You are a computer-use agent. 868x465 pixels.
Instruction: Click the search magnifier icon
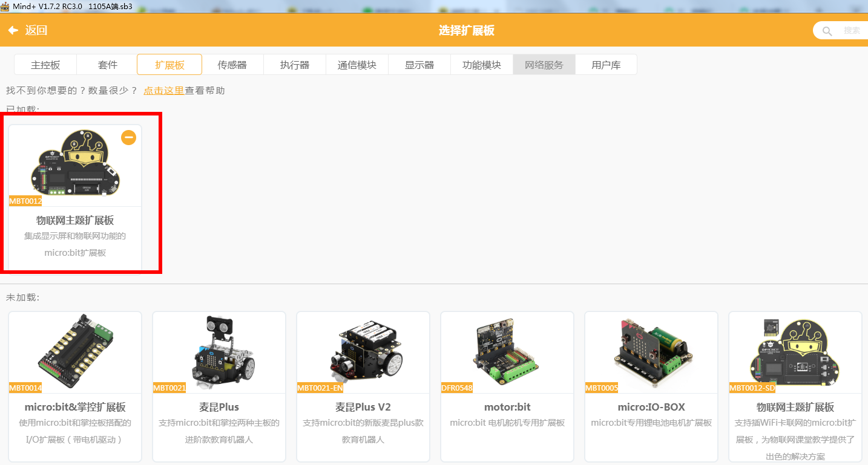pos(827,31)
